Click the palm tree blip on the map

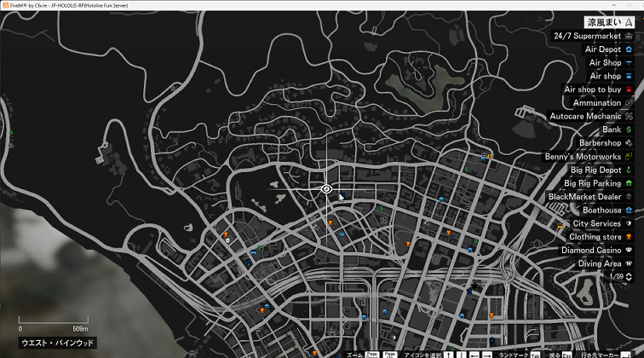[x=474, y=286]
